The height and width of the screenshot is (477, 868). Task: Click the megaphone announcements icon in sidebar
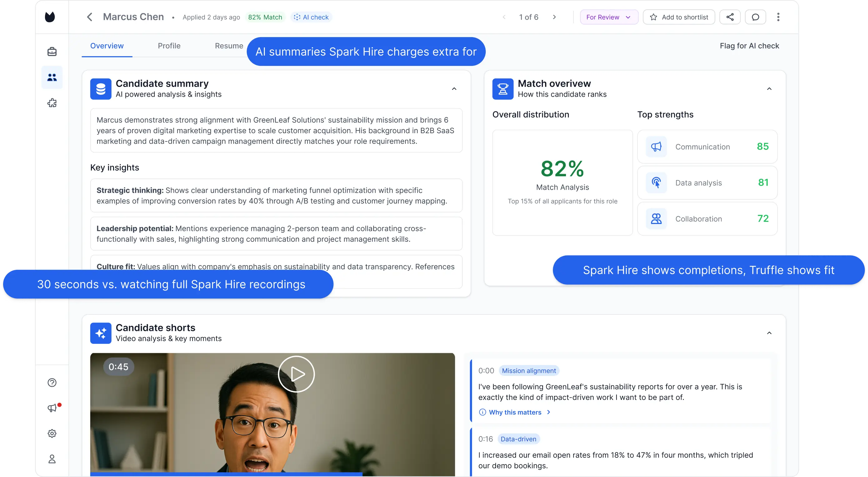(52, 408)
